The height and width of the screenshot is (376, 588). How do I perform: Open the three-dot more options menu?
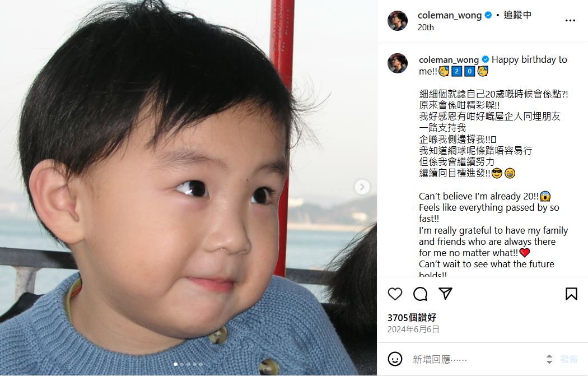tap(570, 21)
